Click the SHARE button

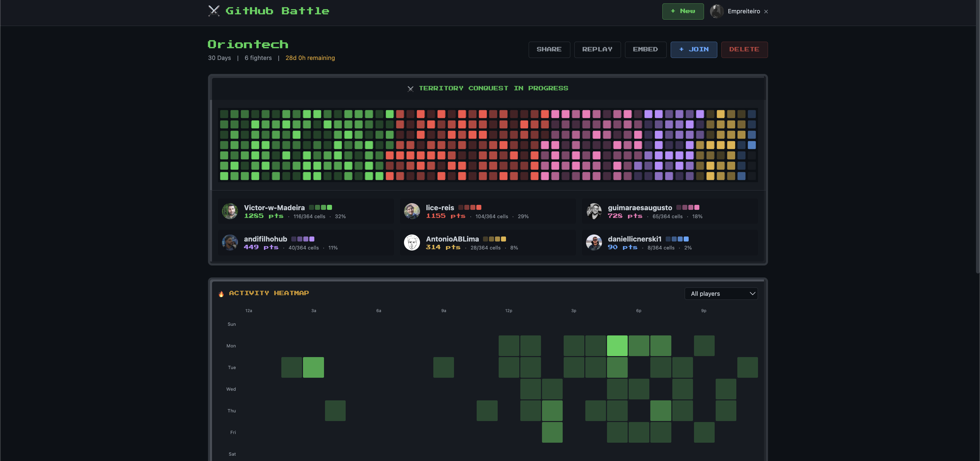pyautogui.click(x=549, y=49)
